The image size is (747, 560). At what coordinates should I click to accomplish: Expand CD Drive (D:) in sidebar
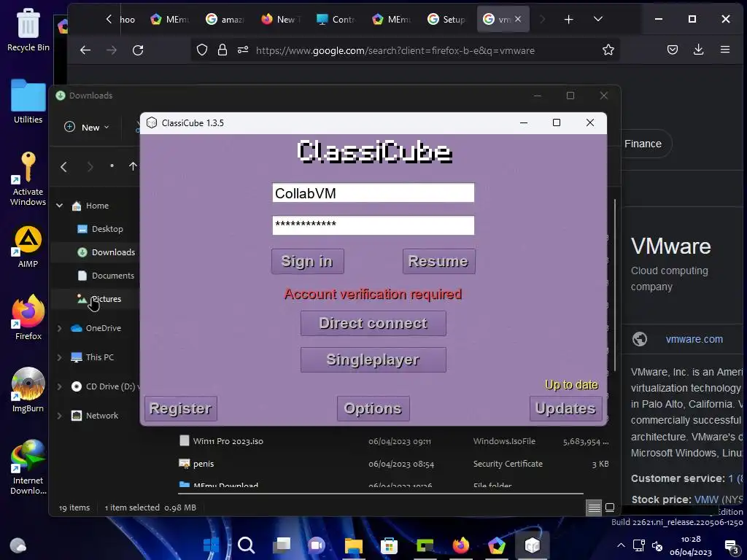point(60,386)
